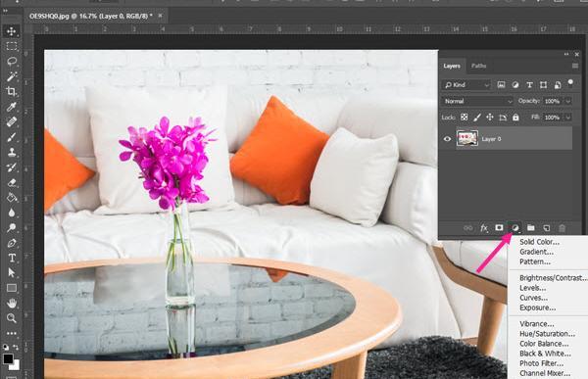Switch to the Paths tab

(x=478, y=66)
